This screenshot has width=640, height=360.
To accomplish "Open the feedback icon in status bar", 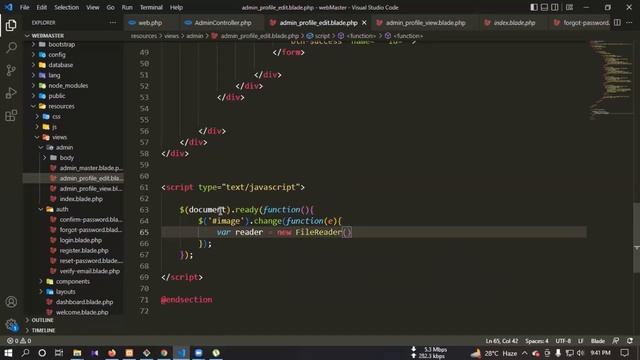I will click(616, 341).
